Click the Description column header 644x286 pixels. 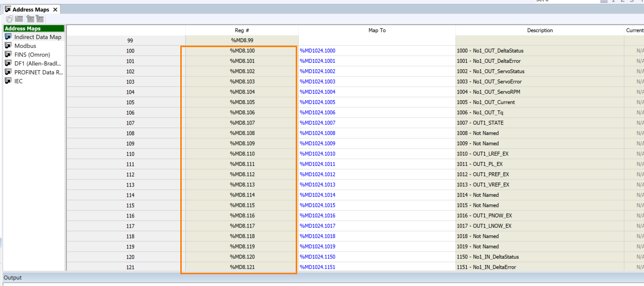tap(539, 30)
